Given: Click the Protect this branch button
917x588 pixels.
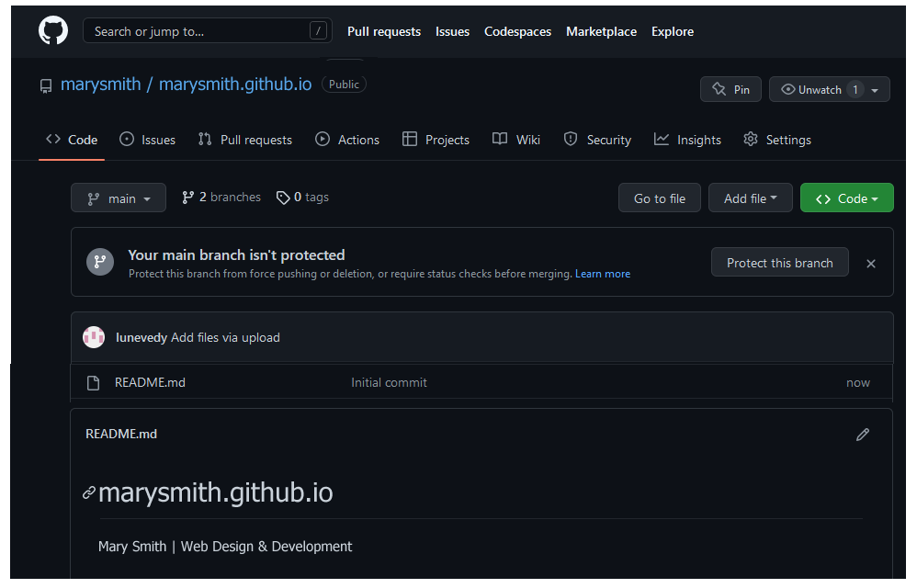Looking at the screenshot, I should [x=779, y=263].
